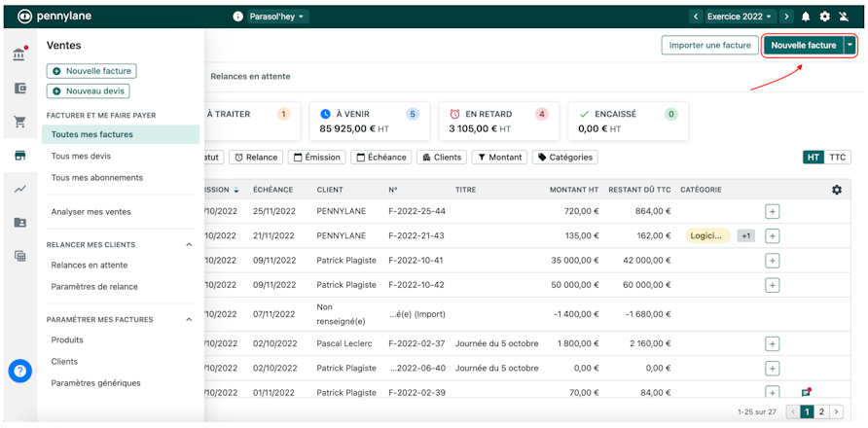
Task: Sort by the Échéance column header
Action: (x=272, y=190)
